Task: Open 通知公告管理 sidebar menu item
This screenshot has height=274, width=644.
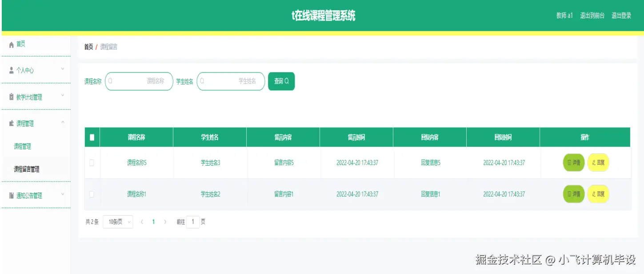Action: click(36, 195)
